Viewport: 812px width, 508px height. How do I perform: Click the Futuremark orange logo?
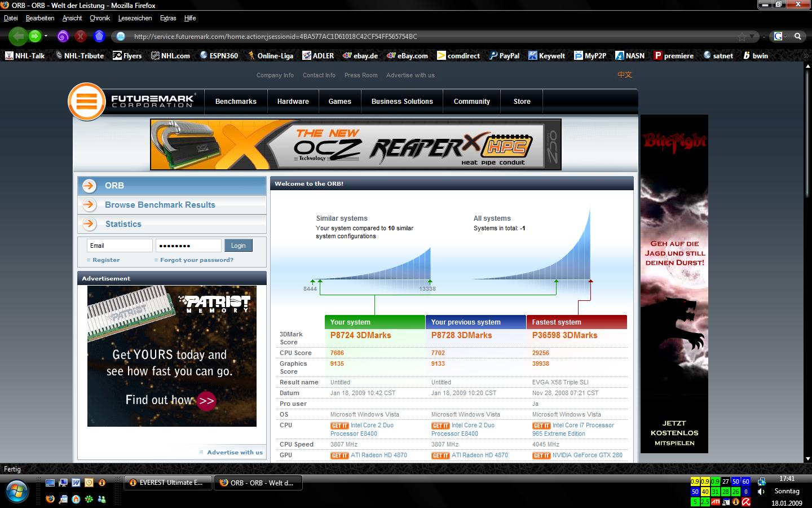point(87,102)
